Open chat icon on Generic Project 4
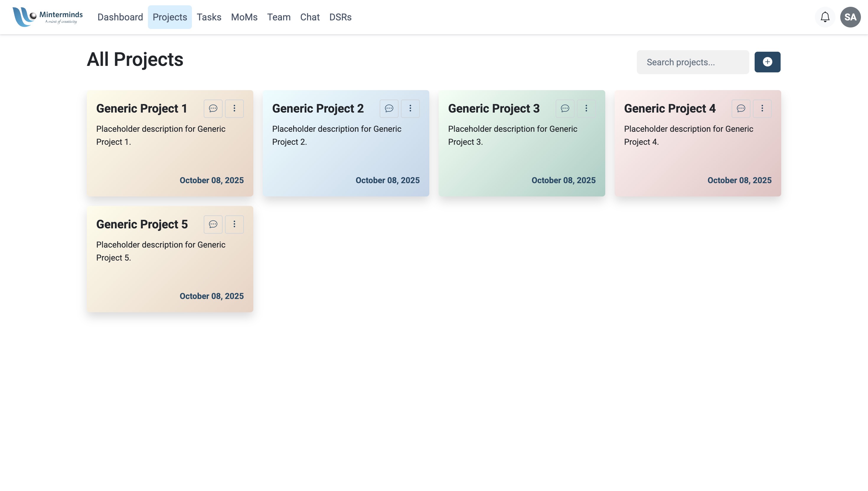Image resolution: width=868 pixels, height=491 pixels. 741,108
